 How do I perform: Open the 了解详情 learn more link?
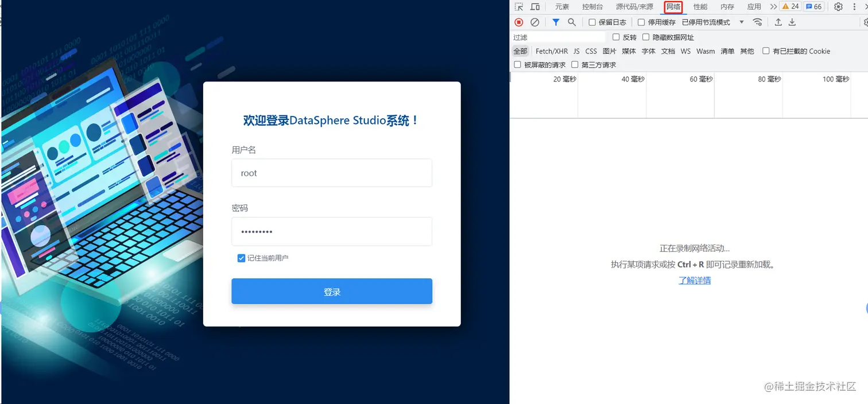[695, 281]
